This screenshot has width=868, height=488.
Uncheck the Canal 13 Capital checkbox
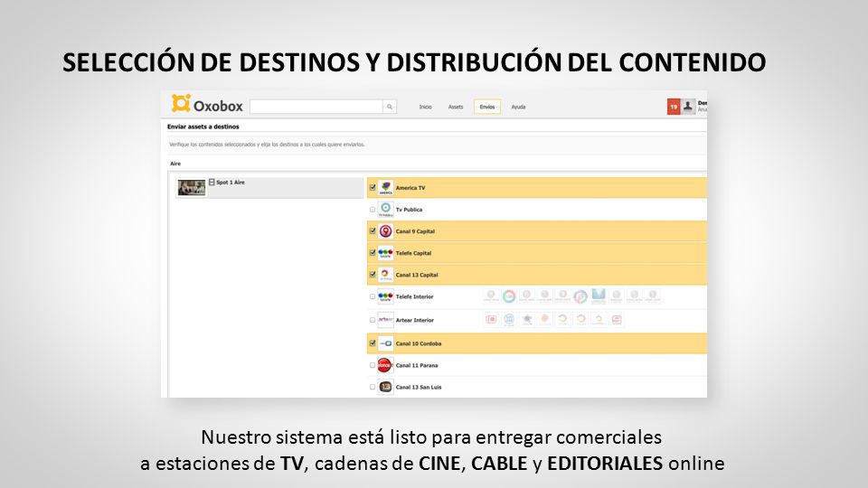click(373, 275)
